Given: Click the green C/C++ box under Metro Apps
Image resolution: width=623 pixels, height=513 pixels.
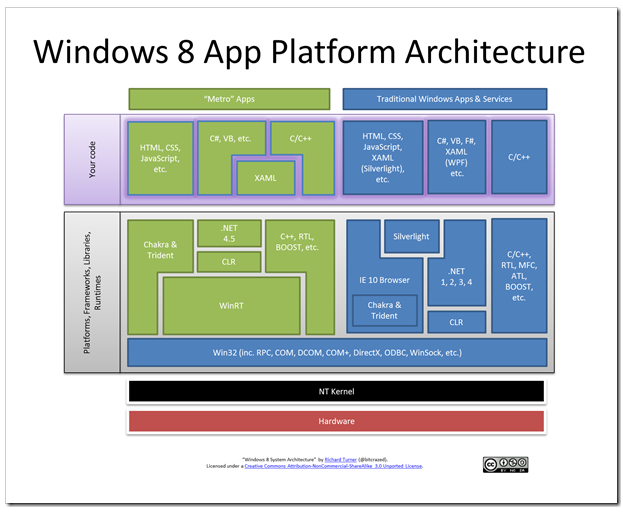Looking at the screenshot, I should 301,139.
